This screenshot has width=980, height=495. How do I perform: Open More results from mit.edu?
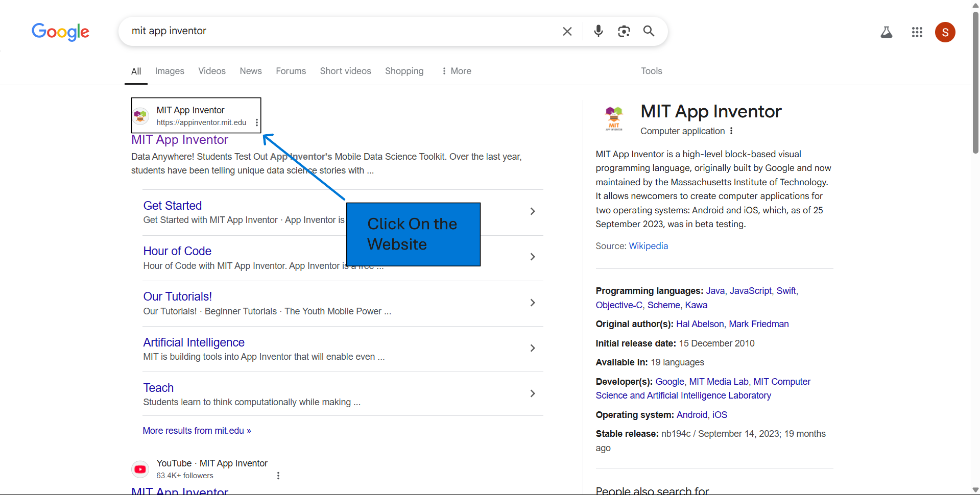[197, 431]
